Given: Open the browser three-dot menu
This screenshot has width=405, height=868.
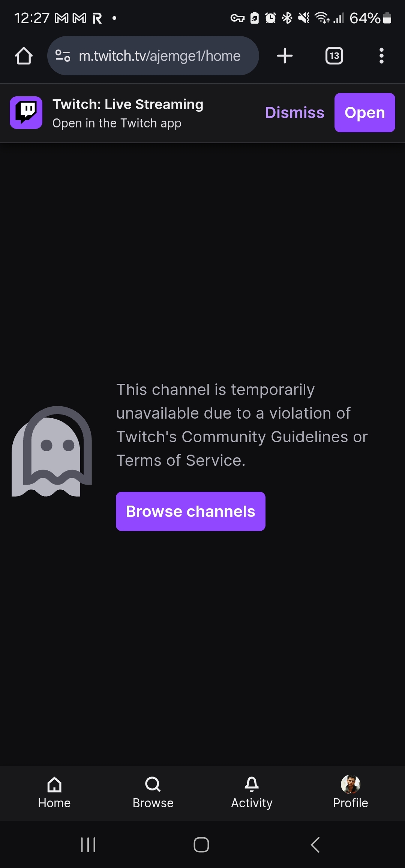Looking at the screenshot, I should pyautogui.click(x=381, y=56).
